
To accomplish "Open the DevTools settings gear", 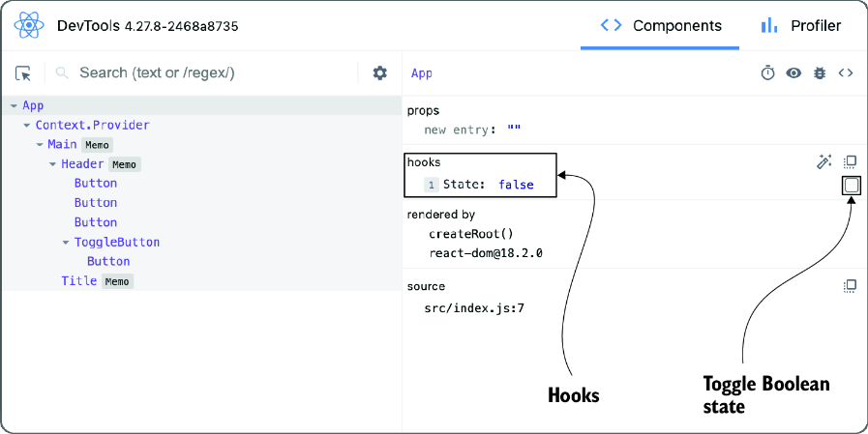I will 379,73.
